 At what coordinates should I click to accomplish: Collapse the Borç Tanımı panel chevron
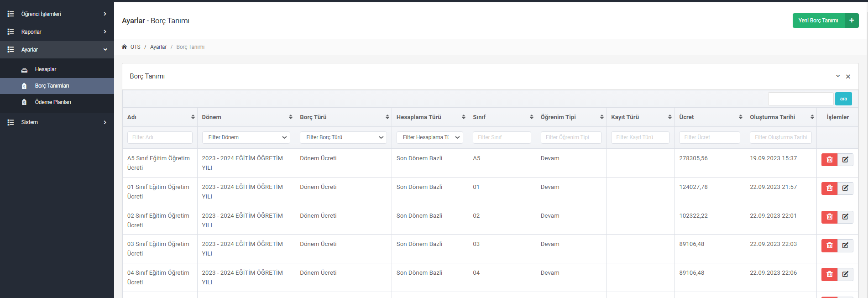click(x=838, y=76)
